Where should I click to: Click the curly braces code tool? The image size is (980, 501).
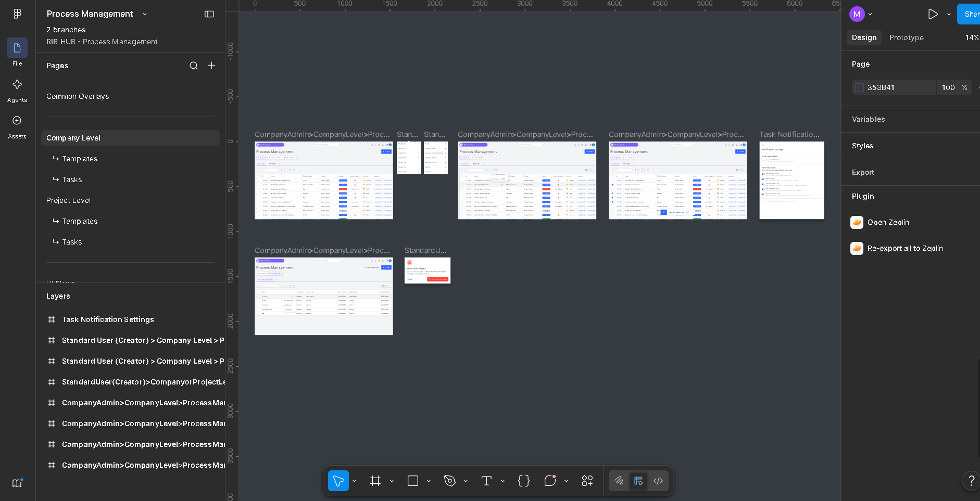pos(524,481)
